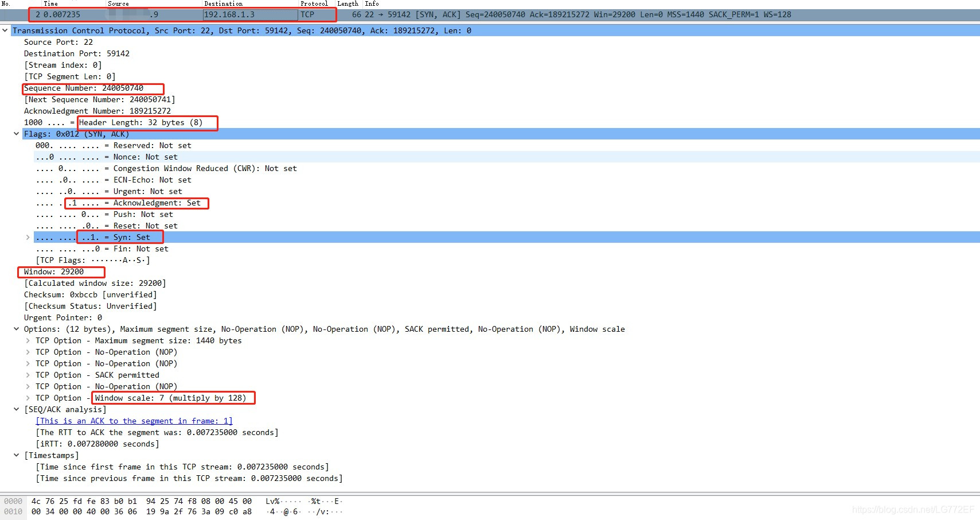Select the TCP Flags summary line
Viewport: 980px width, 520px height.
tap(93, 260)
